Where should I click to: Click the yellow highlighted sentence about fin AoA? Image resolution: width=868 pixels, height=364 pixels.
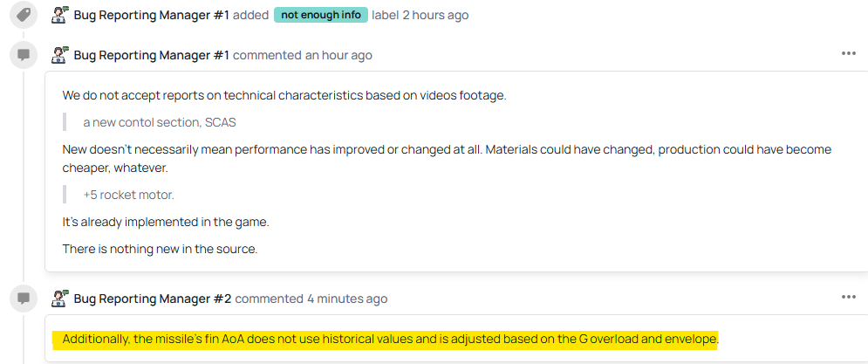(389, 339)
